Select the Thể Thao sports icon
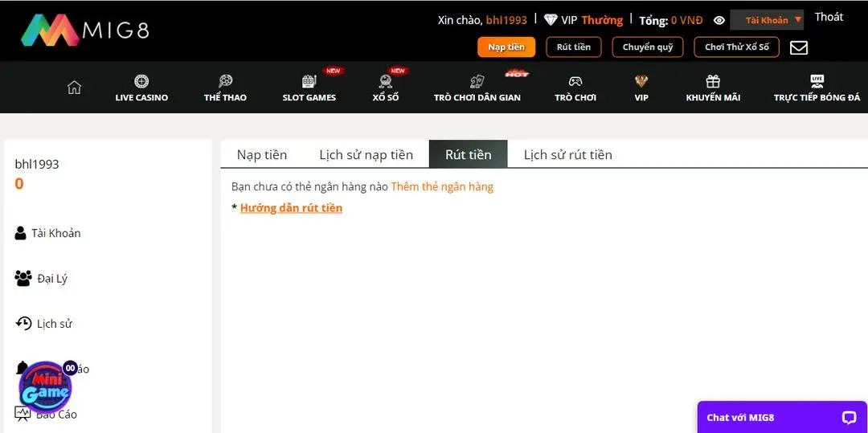This screenshot has height=433, width=868. click(225, 82)
